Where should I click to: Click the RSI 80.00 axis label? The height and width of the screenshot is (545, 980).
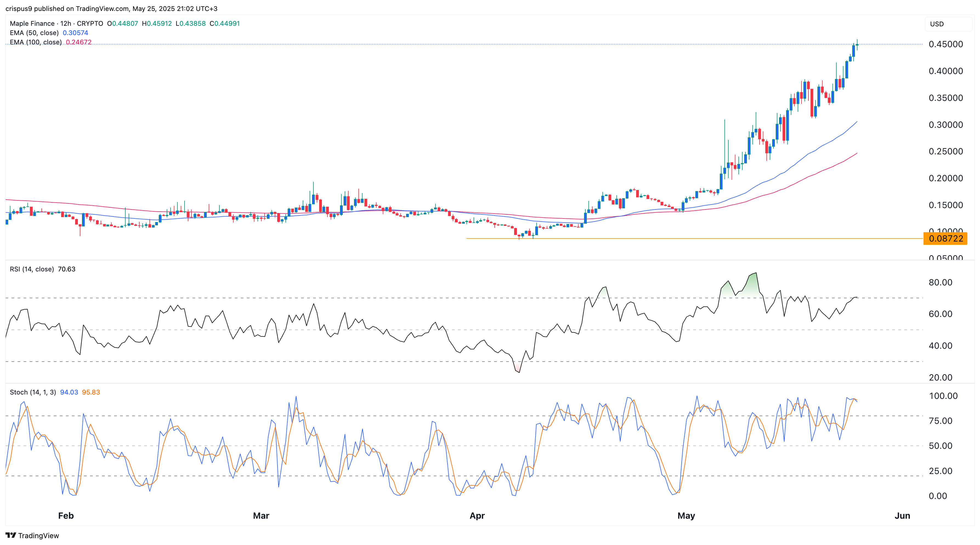(x=941, y=282)
